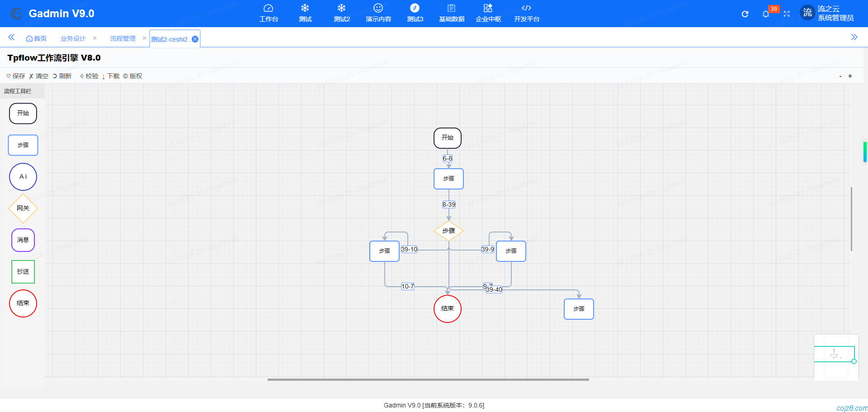This screenshot has height=412, width=868.
Task: Zoom in canvas with plus button
Action: click(x=850, y=76)
